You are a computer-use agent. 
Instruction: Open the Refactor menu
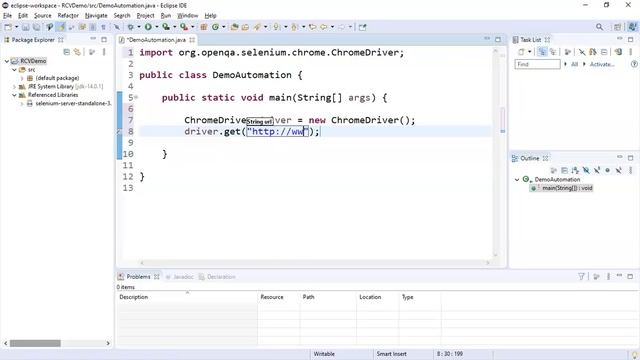pyautogui.click(x=68, y=16)
